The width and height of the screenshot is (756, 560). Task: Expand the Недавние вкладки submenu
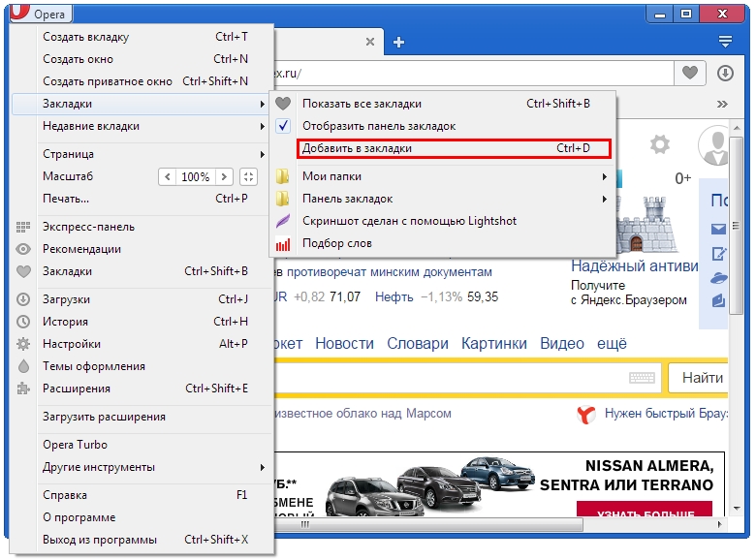point(262,126)
